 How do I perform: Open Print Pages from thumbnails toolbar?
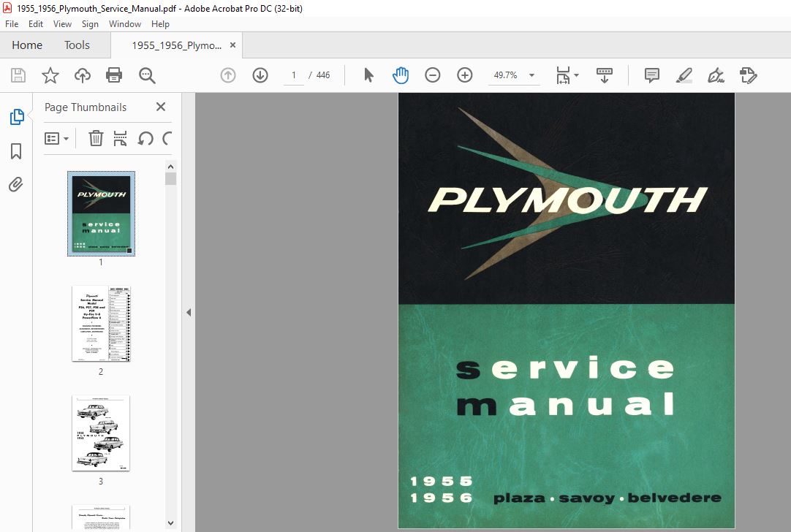[120, 138]
